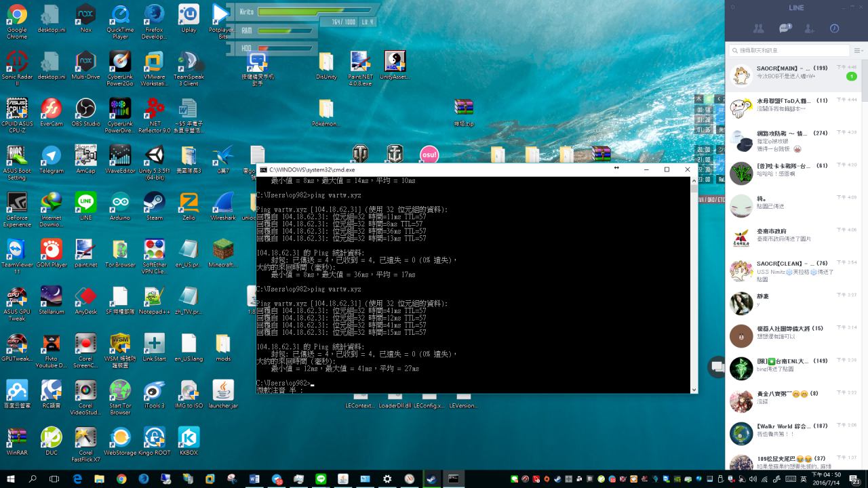Select the OBS Studio desktop shortcut
This screenshot has height=488, width=868.
click(85, 113)
